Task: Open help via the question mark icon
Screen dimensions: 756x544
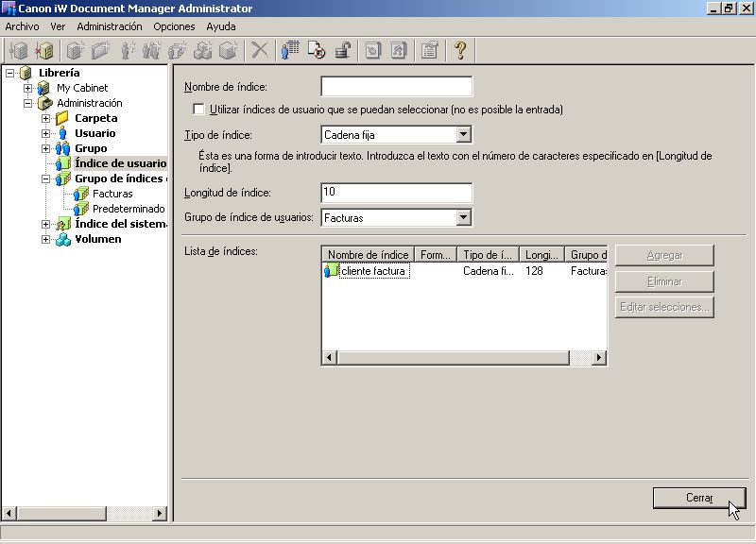Action: [460, 50]
